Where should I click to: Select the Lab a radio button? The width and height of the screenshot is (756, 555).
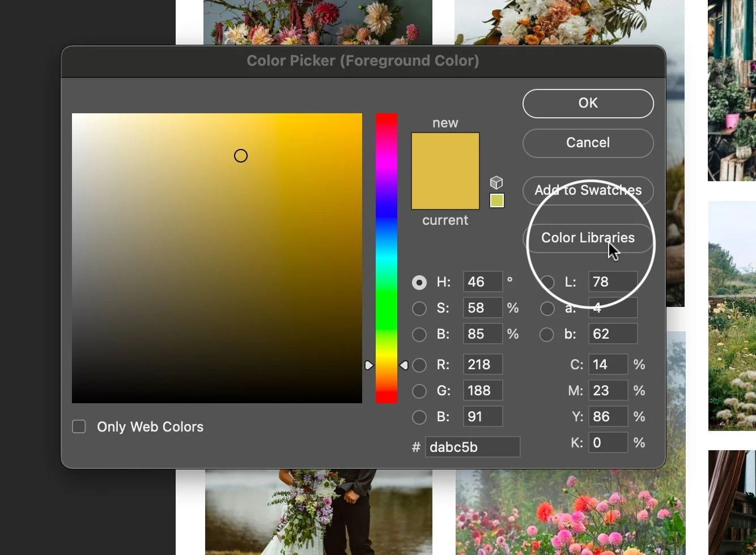pyautogui.click(x=547, y=308)
